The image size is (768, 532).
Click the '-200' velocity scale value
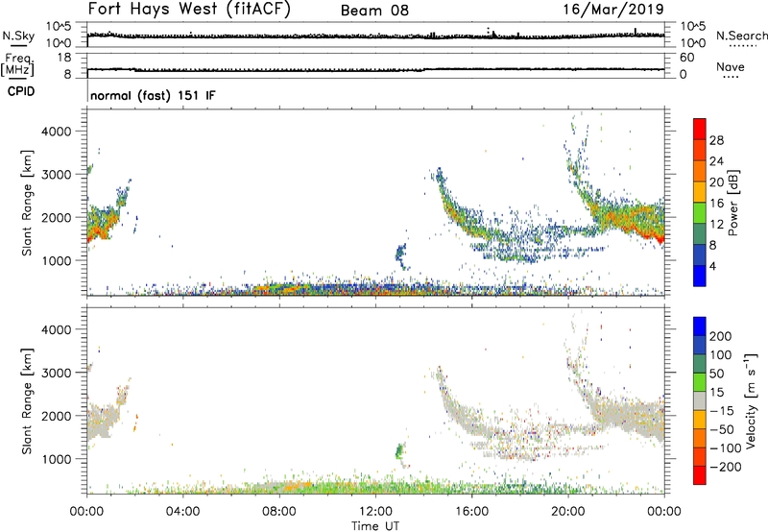726,467
